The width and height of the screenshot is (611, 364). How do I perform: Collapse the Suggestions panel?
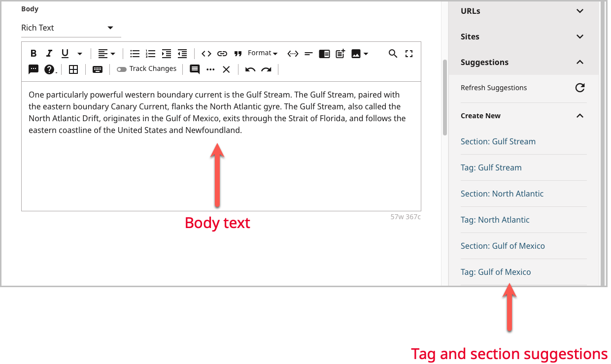[x=580, y=62]
